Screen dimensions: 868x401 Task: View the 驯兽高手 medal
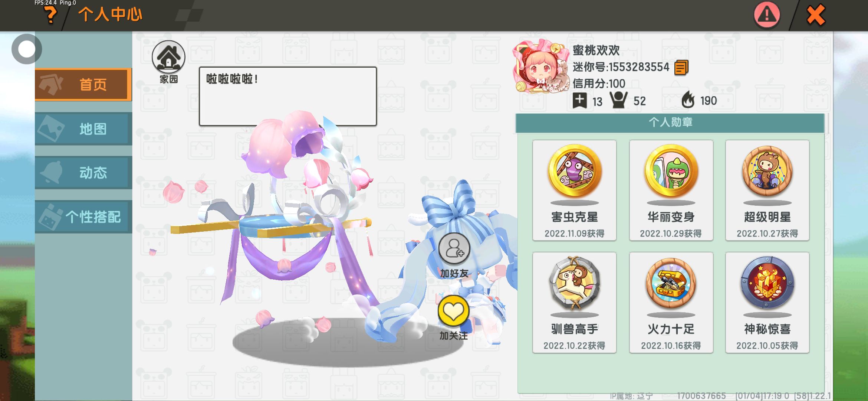[574, 302]
